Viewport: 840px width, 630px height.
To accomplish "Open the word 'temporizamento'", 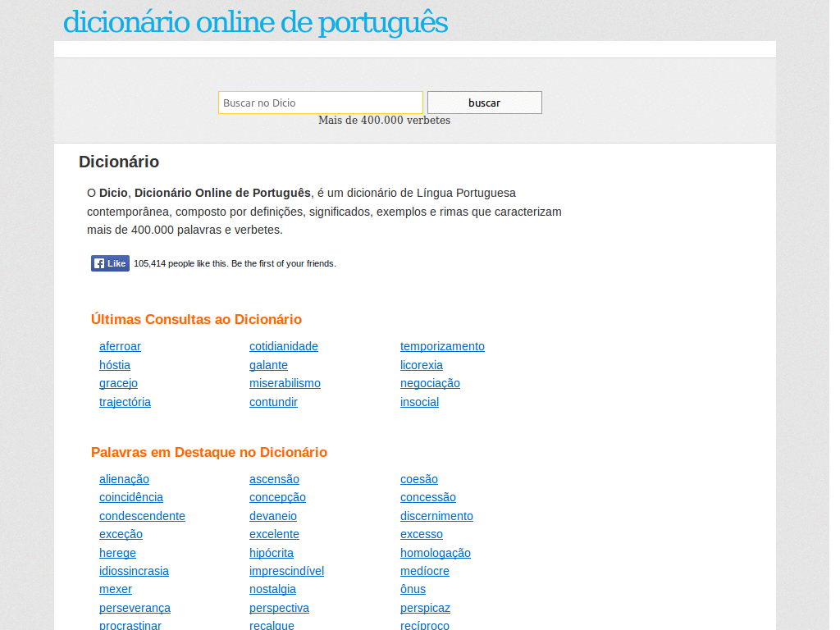I will (442, 346).
